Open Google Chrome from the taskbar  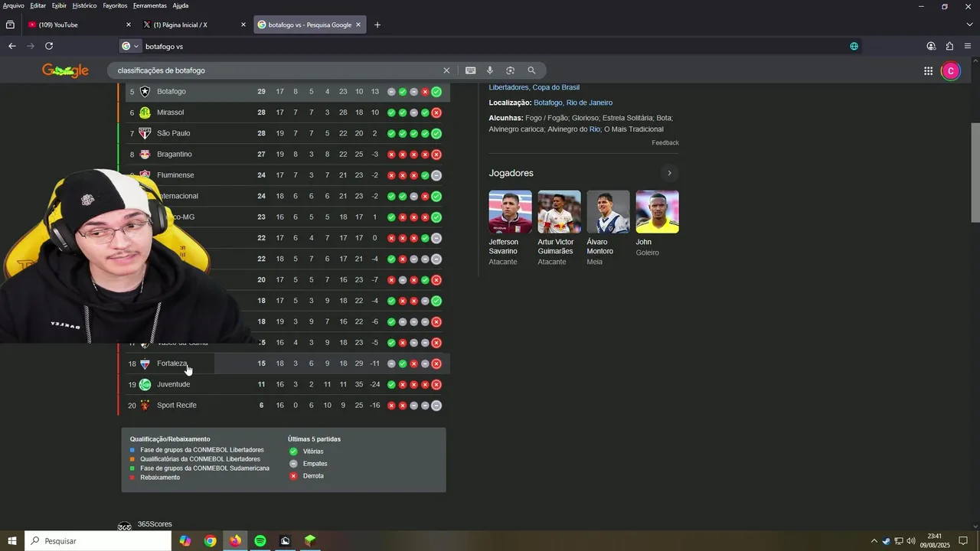210,541
